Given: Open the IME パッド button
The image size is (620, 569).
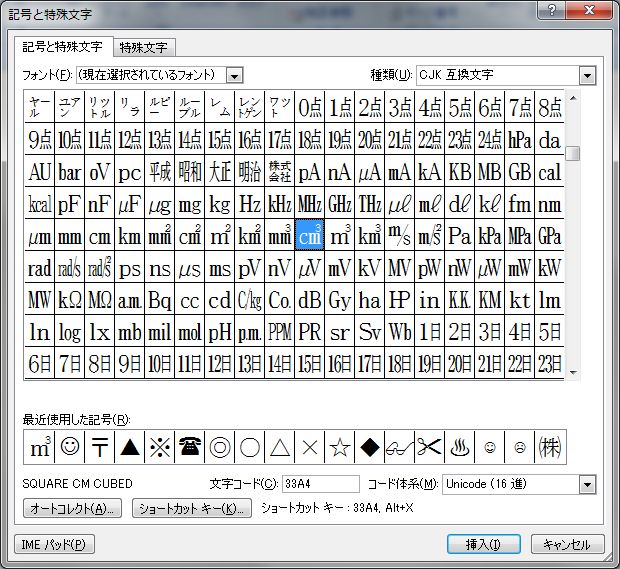Looking at the screenshot, I should click(x=54, y=544).
